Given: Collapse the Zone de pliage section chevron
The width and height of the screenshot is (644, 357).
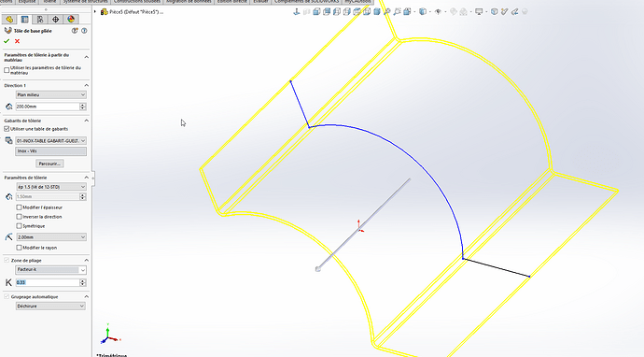Looking at the screenshot, I should click(86, 261).
